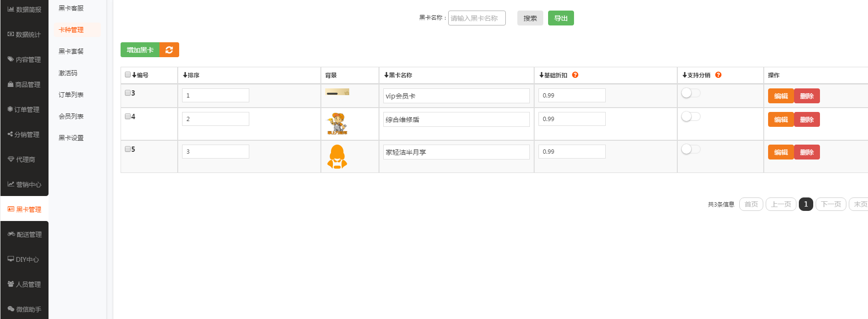Viewport: 868px width, 319px height.
Task: Click the orange refresh icon button
Action: 169,50
